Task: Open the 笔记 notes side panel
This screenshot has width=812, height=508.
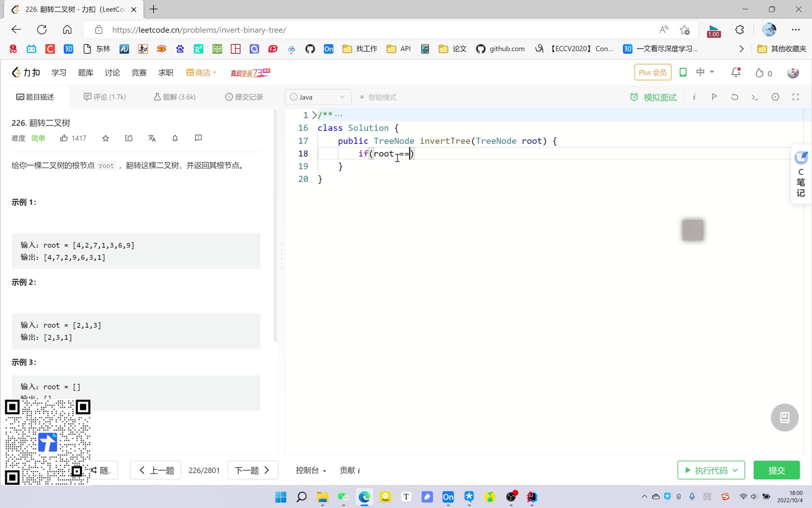Action: tap(801, 175)
